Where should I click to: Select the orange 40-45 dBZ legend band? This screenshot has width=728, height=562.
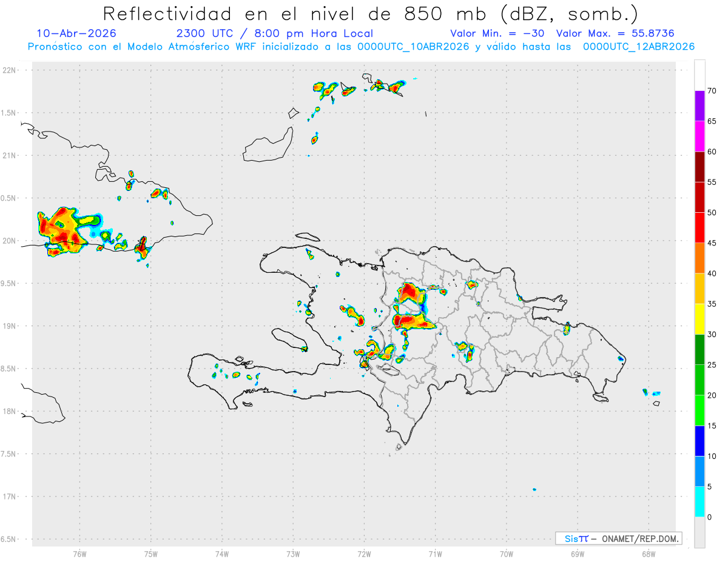tap(699, 258)
